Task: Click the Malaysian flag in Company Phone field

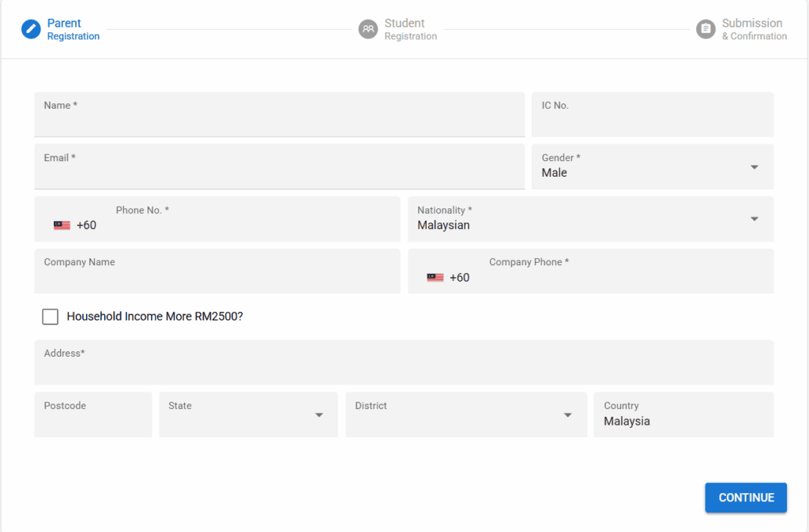Action: pyautogui.click(x=435, y=277)
